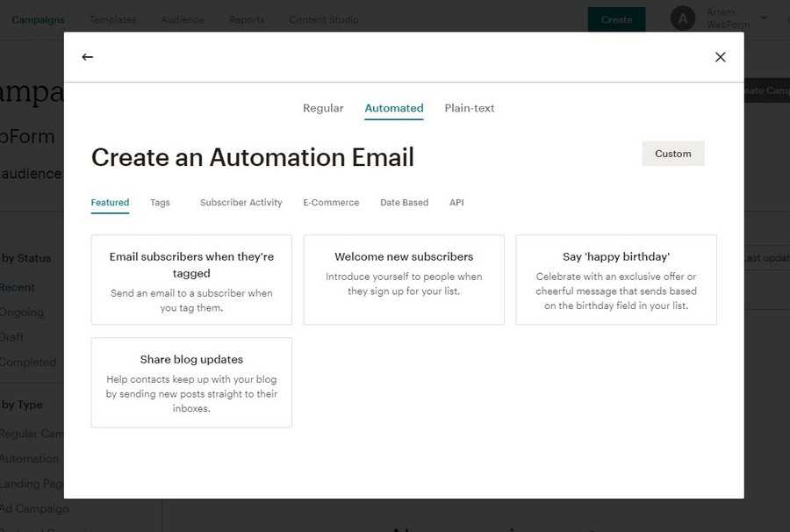Switch to the Plain-text tab

coord(470,108)
